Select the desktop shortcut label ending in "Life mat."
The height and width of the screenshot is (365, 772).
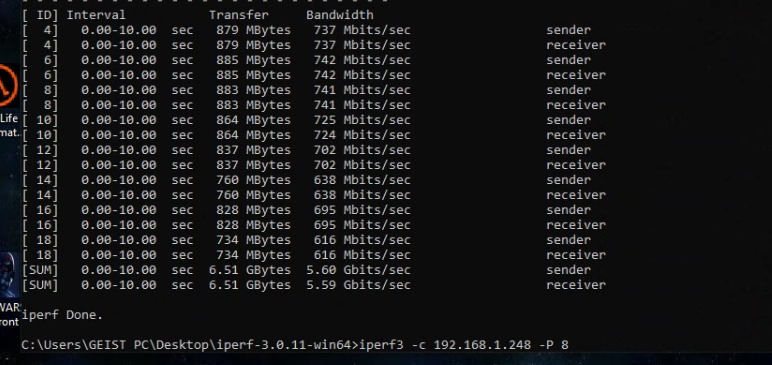[x=9, y=125]
